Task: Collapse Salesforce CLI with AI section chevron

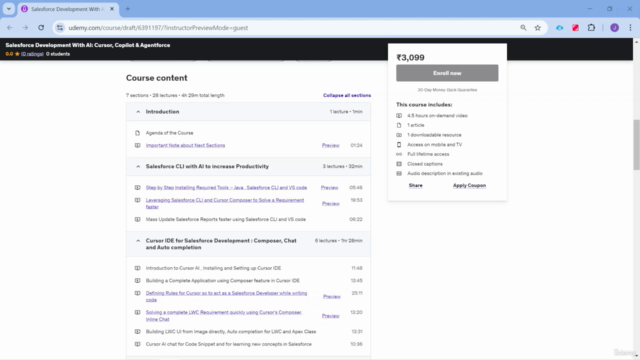Action: tap(138, 166)
